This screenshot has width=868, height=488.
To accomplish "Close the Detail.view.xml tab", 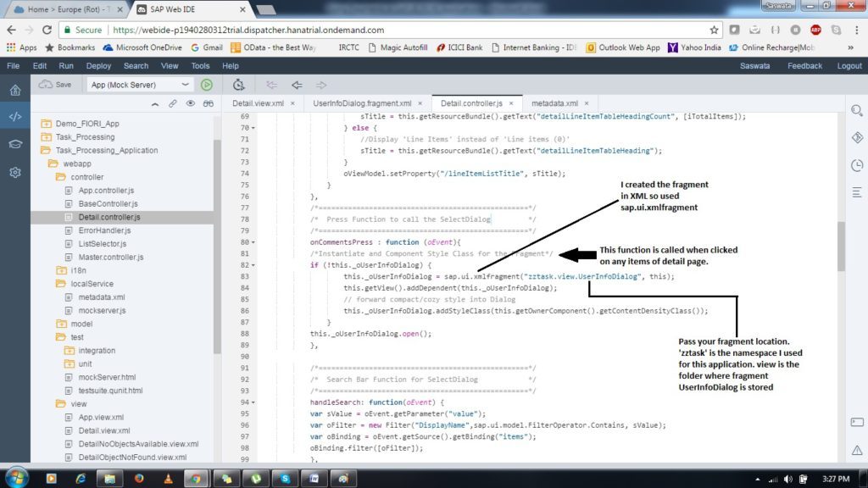I will (x=292, y=103).
